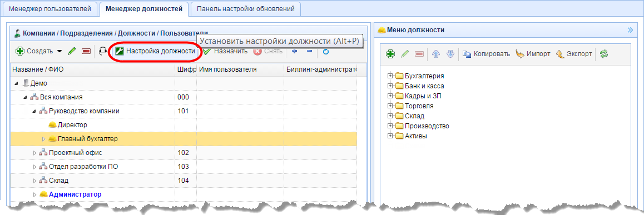Click the red minus delete icon in the Меню должности toolbar
The height and width of the screenshot is (215, 644).
tap(419, 54)
